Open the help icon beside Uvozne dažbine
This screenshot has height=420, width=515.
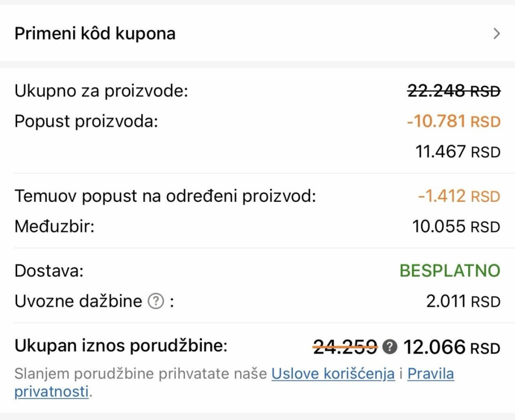[156, 301]
